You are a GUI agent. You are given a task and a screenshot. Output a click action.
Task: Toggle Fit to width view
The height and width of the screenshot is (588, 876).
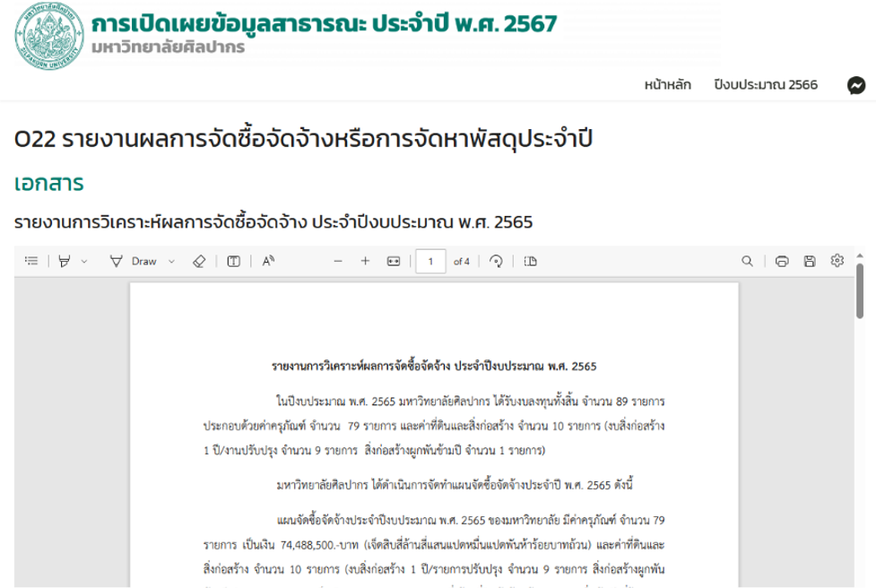(393, 262)
